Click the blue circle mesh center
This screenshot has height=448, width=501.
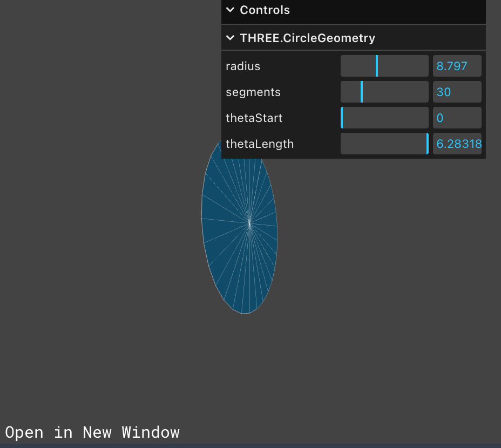coord(249,223)
